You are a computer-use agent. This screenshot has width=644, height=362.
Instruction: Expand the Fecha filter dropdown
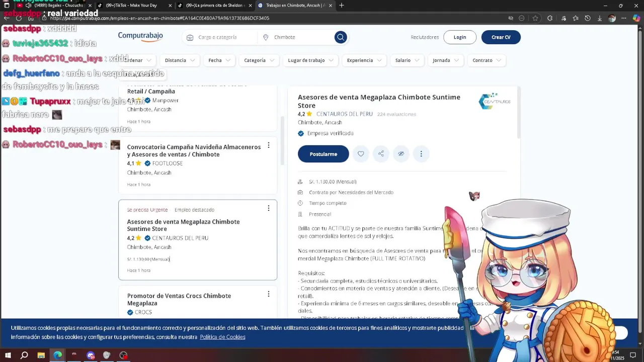click(219, 60)
